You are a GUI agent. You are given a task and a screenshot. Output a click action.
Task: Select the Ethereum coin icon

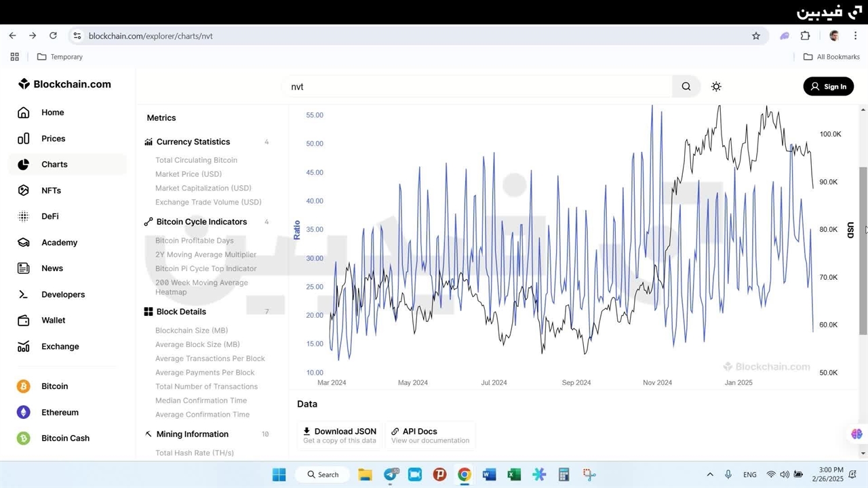pos(24,412)
